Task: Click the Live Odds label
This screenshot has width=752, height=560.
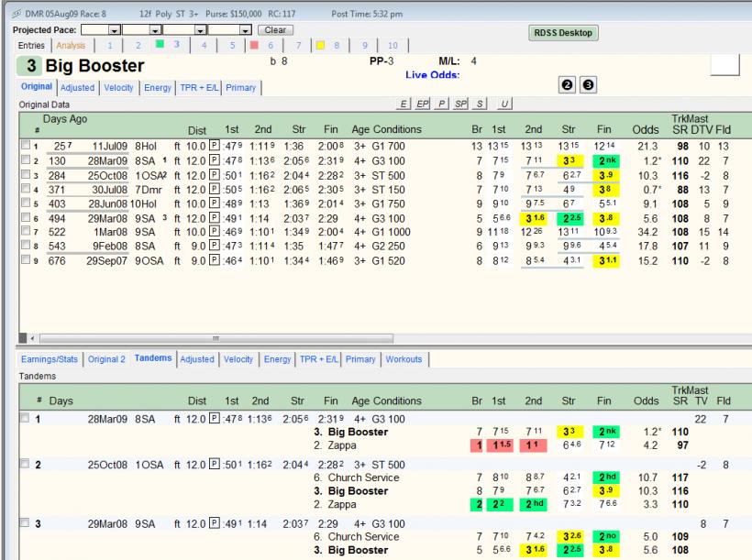Action: 433,75
